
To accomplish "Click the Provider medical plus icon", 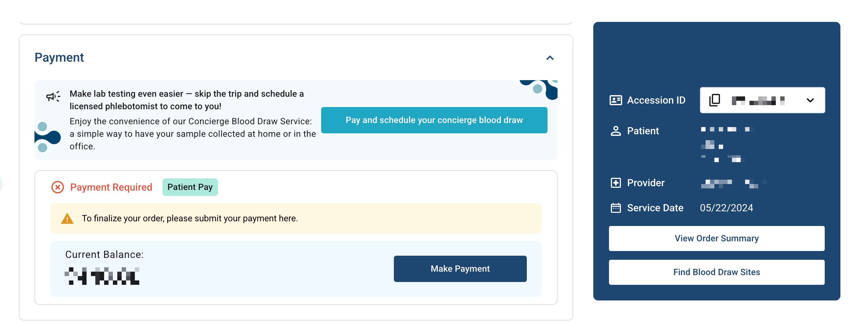I will [615, 183].
